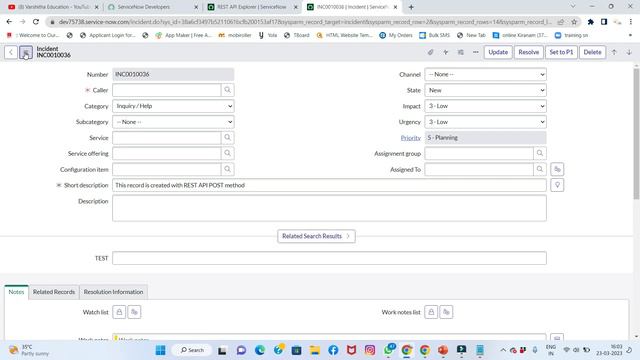The width and height of the screenshot is (640, 360).
Task: Open Assignment group lookup magnifier
Action: tap(540, 153)
